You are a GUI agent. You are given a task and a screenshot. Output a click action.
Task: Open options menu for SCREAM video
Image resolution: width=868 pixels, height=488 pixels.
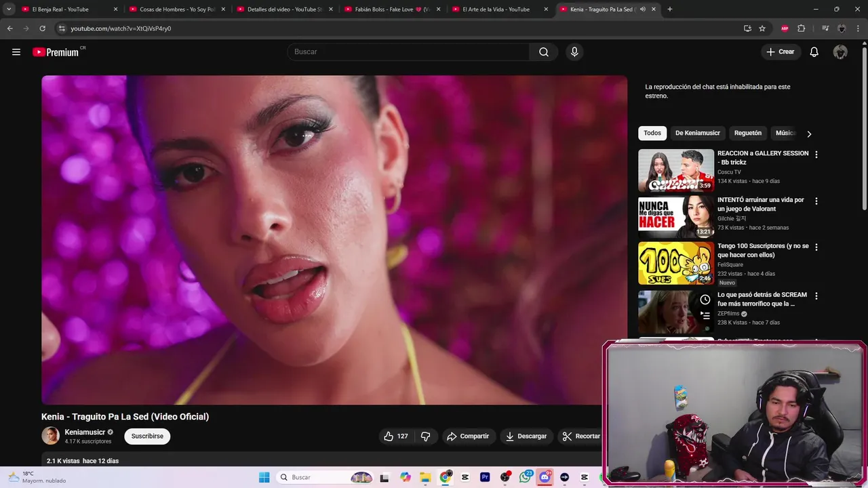click(816, 296)
